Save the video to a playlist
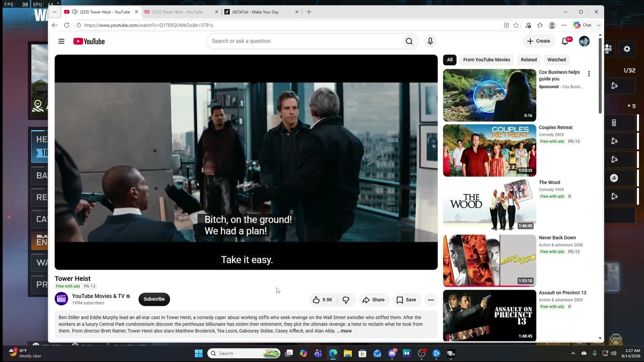Viewport: 644px width, 362px height. [406, 300]
